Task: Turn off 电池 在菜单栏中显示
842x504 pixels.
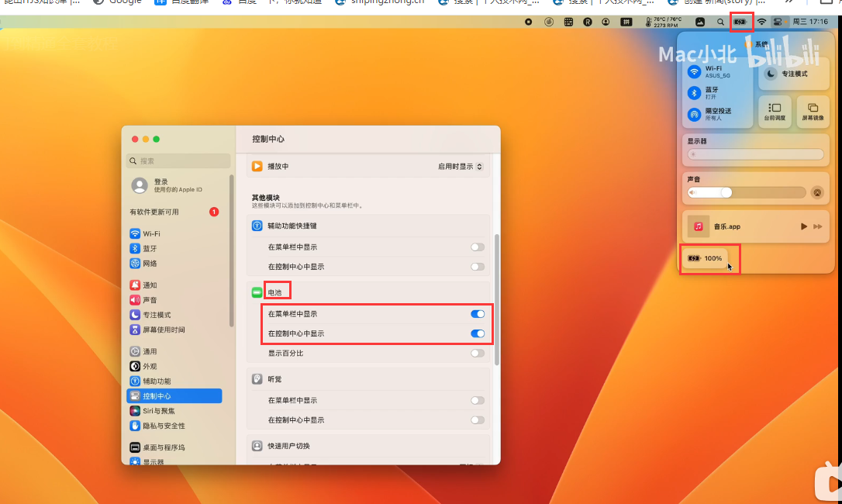Action: 478,314
